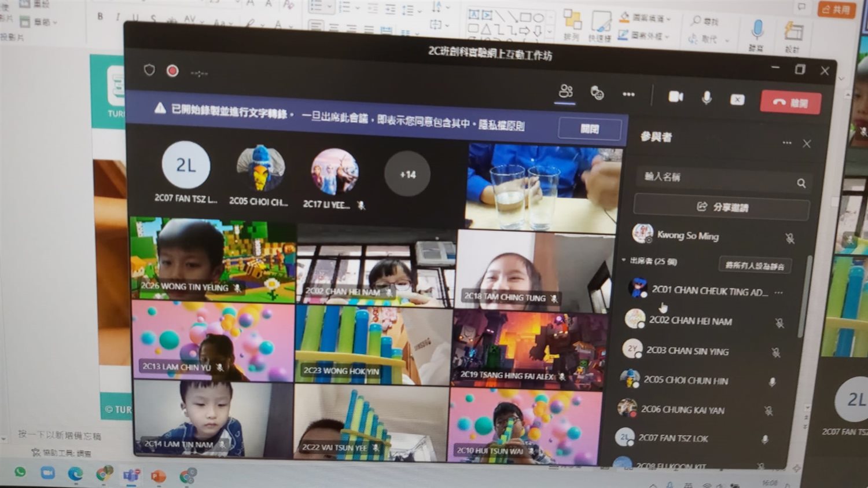The image size is (868, 488).
Task: Select the 2C26 WONG TIN YEUNG video tile
Action: pos(213,259)
